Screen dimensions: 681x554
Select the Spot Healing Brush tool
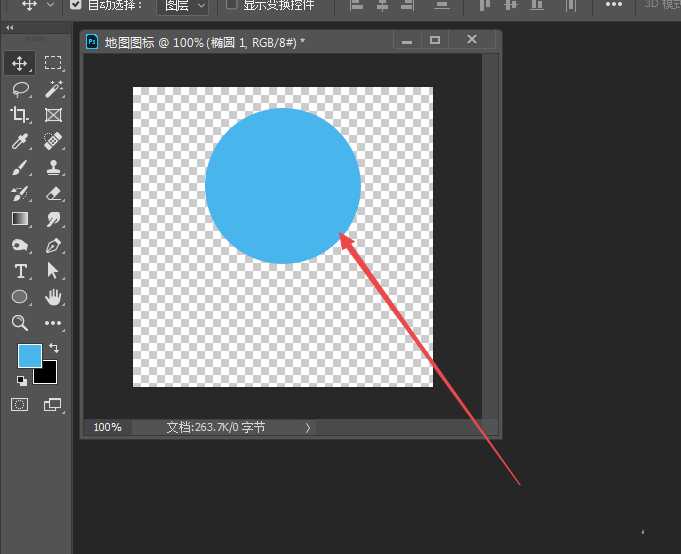click(53, 141)
